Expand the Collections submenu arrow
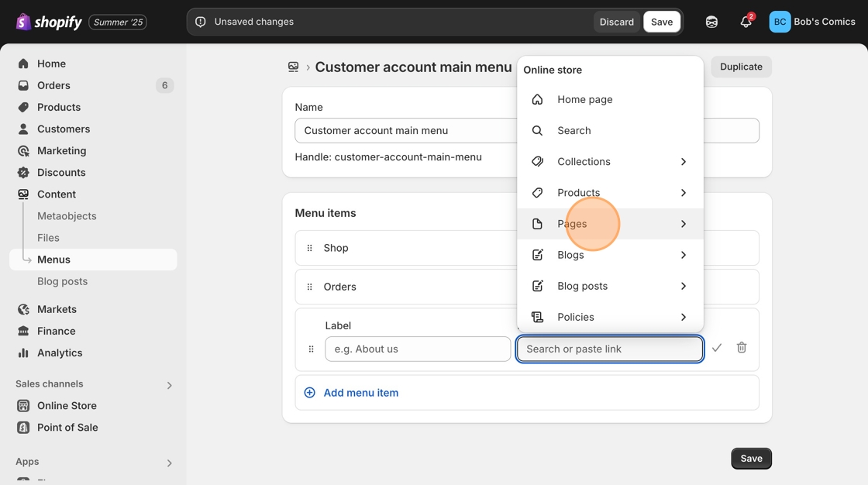The image size is (868, 485). pyautogui.click(x=683, y=162)
